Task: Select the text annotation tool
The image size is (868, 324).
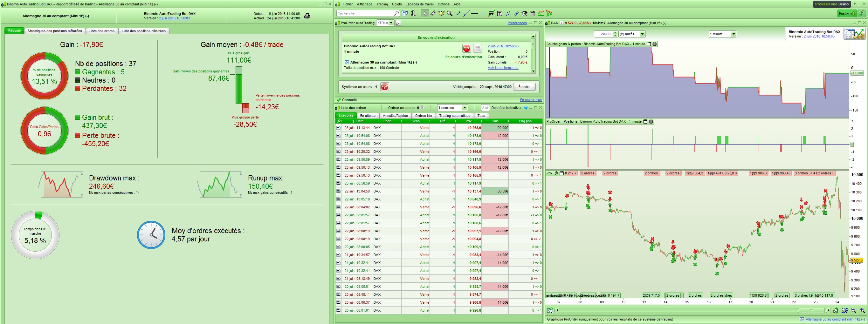Action: pos(500,13)
